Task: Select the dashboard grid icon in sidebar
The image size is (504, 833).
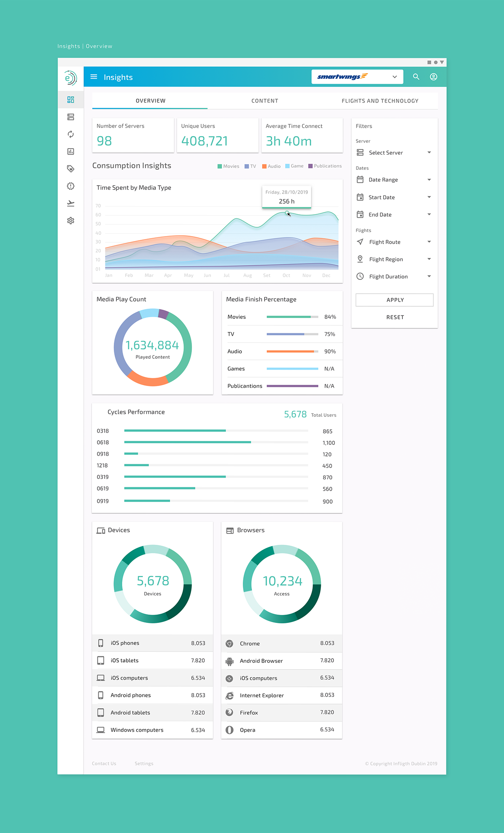Action: [71, 100]
